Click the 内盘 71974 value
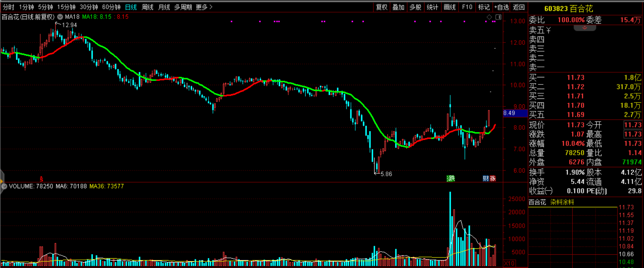This screenshot has width=644, height=268. point(632,162)
